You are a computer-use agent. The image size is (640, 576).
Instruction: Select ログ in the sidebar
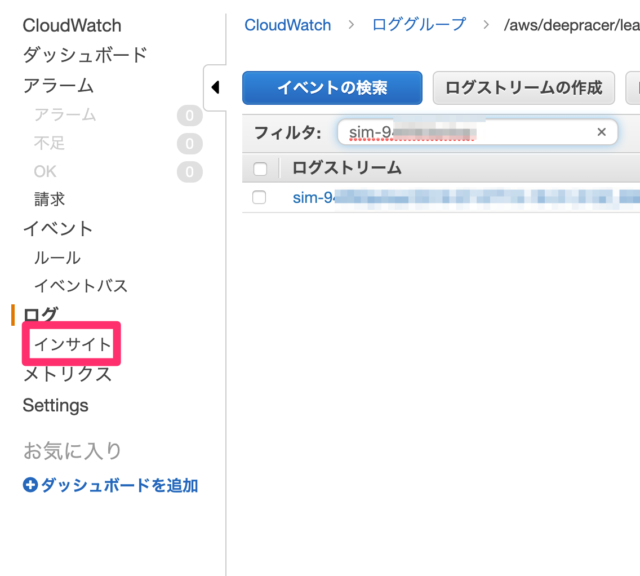click(40, 315)
